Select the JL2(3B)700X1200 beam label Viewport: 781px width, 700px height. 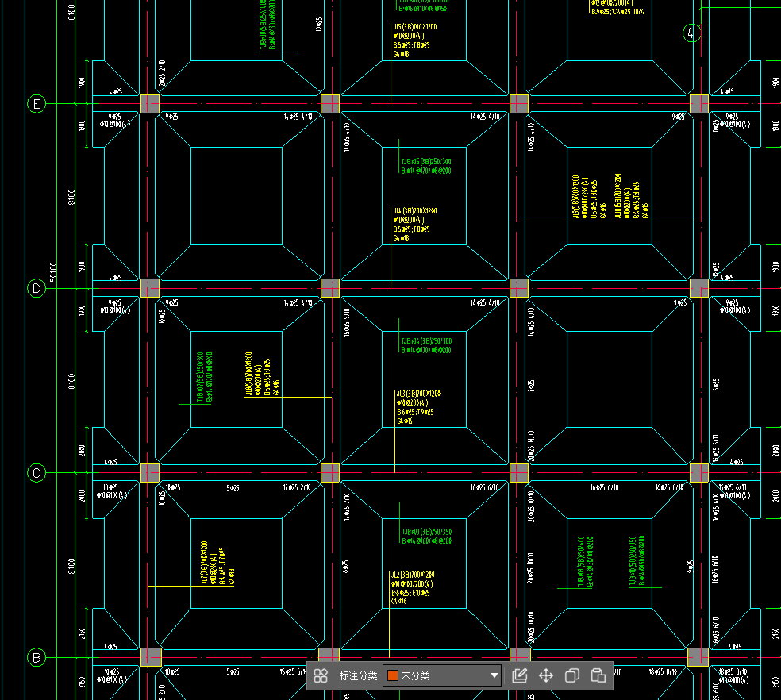click(x=413, y=575)
